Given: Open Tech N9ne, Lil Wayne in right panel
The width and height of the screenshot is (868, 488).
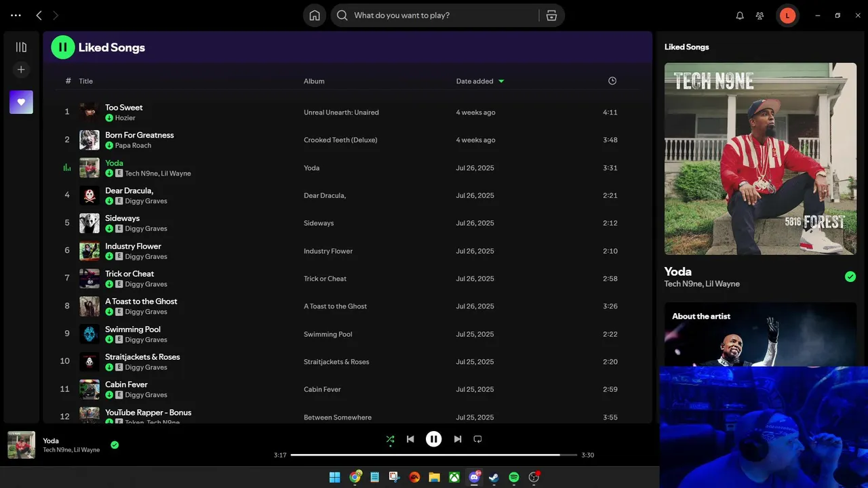Looking at the screenshot, I should (x=702, y=284).
